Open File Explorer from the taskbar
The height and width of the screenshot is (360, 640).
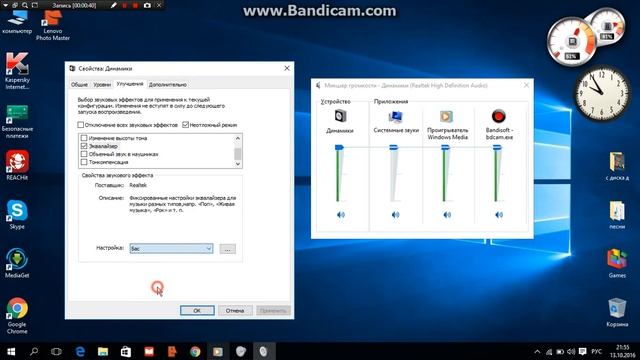(103, 351)
